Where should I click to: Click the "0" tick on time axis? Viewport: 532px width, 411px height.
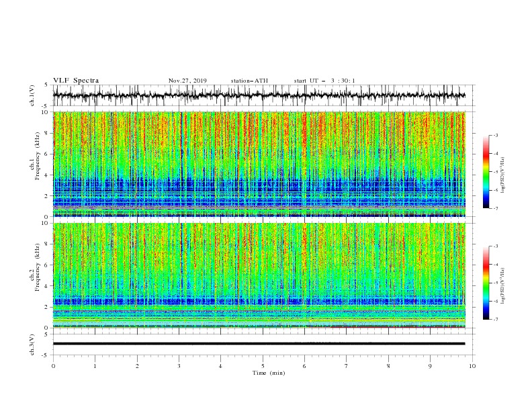point(53,366)
